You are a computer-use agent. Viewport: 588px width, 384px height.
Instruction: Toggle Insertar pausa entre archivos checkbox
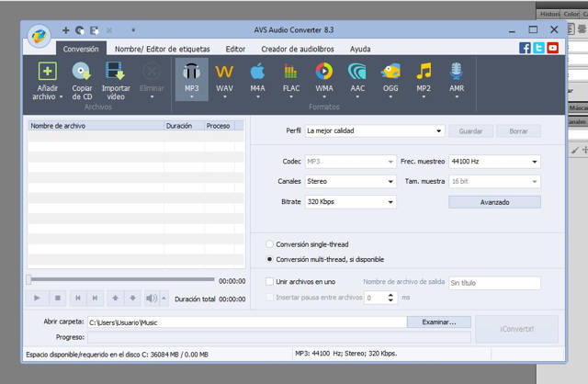[269, 297]
